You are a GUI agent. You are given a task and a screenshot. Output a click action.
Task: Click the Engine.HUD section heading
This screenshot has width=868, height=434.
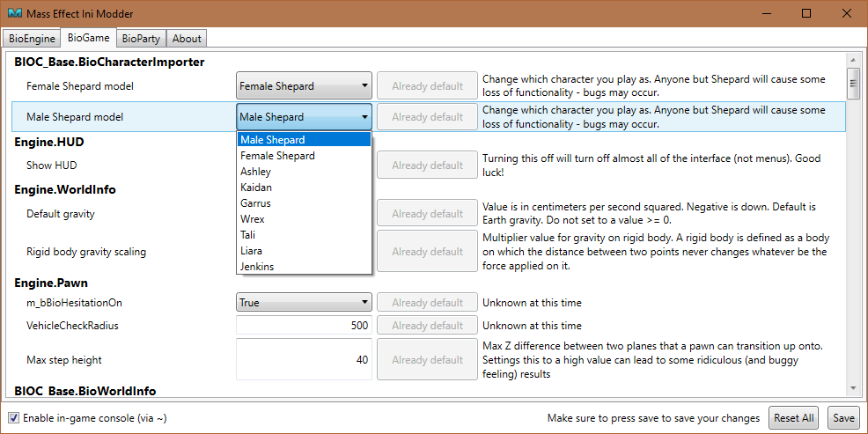point(49,143)
